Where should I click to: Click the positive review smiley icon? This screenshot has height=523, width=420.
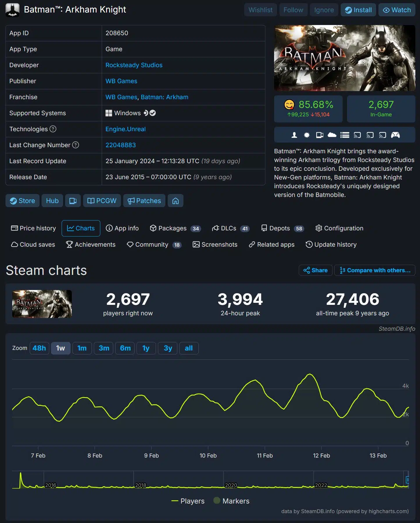(x=289, y=105)
